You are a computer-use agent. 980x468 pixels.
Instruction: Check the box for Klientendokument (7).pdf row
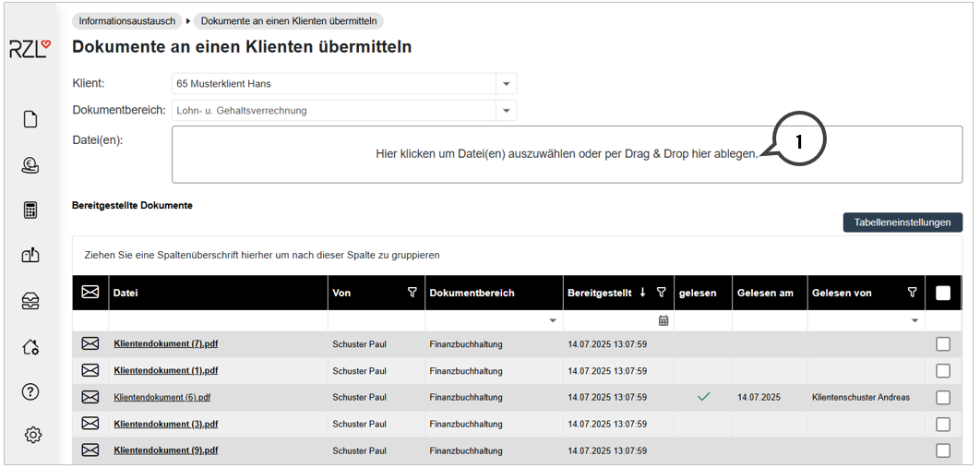coord(942,344)
